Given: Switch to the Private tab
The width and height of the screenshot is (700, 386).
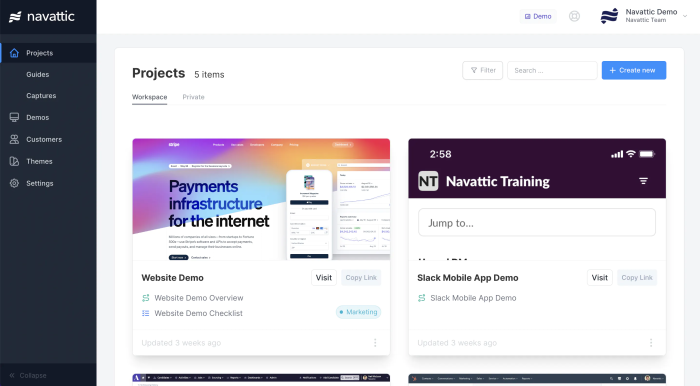Looking at the screenshot, I should 193,97.
